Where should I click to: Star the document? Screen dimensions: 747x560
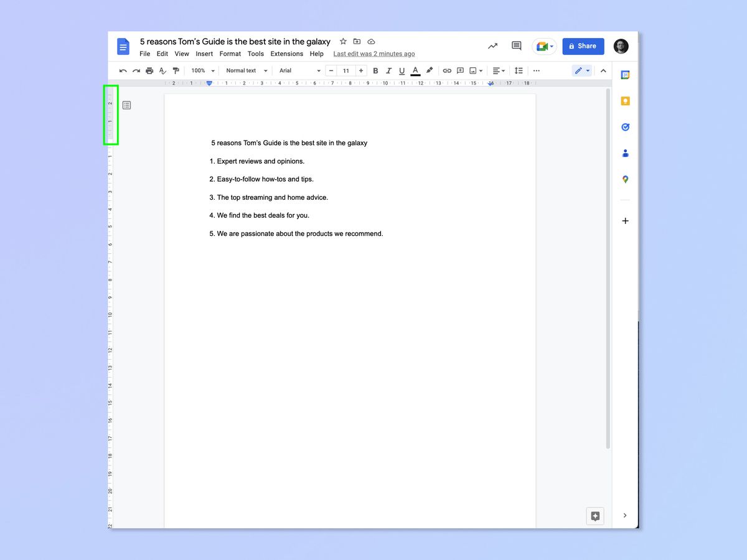click(343, 41)
